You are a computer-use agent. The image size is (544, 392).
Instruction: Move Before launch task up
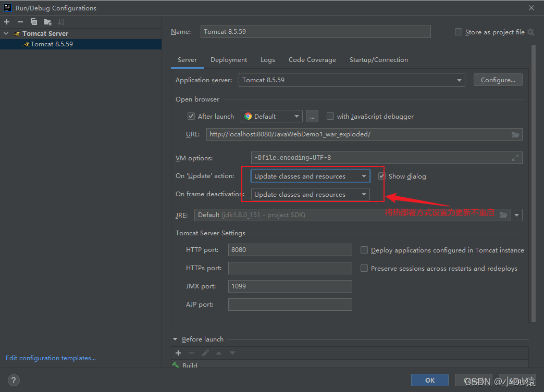(x=219, y=353)
